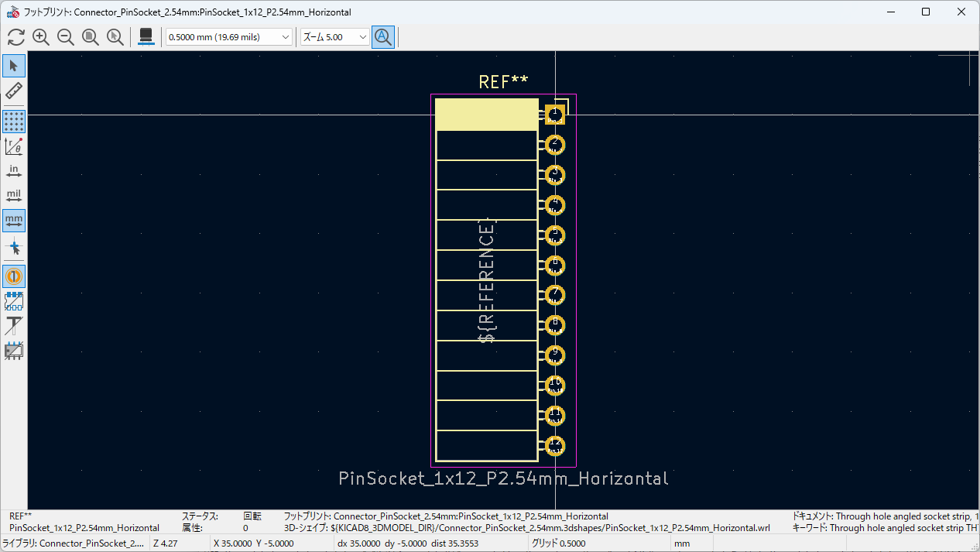This screenshot has height=552, width=980.
Task: Toggle the automatic zoom button
Action: click(x=383, y=37)
